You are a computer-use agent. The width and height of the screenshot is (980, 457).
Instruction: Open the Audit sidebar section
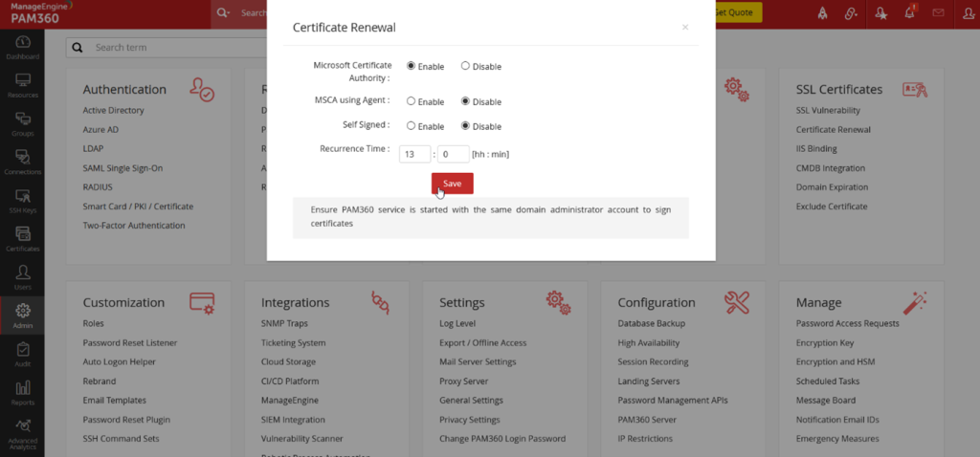coord(23,354)
